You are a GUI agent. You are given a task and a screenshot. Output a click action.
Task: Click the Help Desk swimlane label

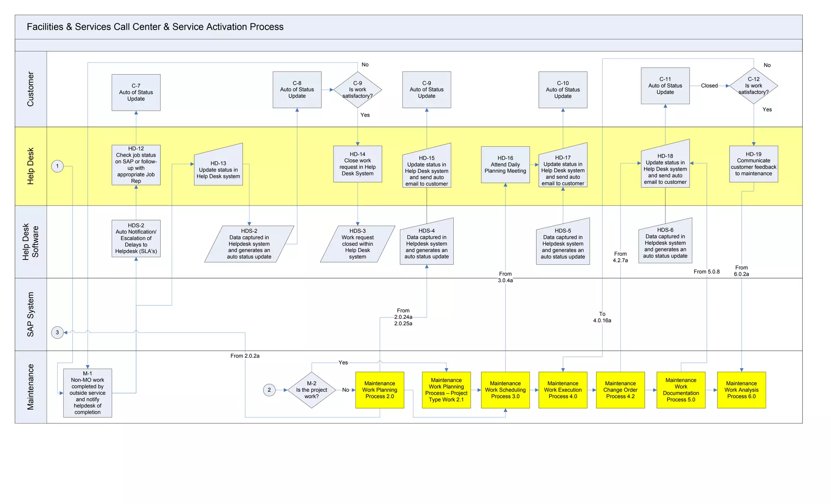pyautogui.click(x=30, y=166)
